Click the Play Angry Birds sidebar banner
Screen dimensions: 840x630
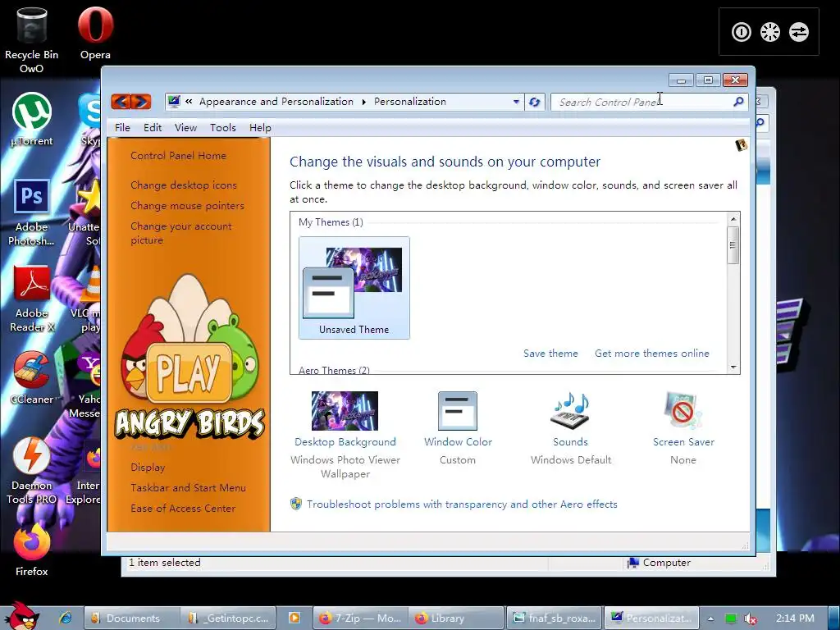pos(189,358)
